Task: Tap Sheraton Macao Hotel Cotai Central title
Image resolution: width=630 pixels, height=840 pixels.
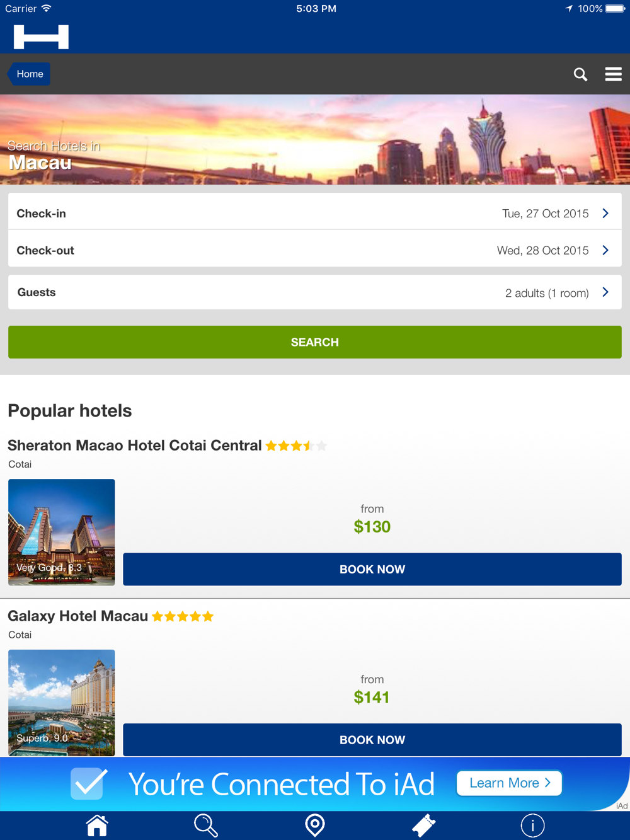Action: (134, 446)
